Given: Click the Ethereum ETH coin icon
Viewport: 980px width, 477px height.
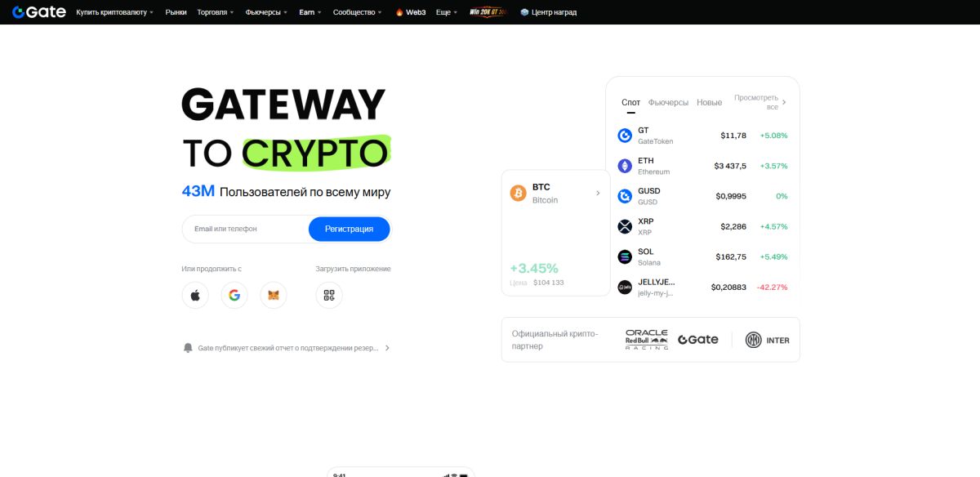Looking at the screenshot, I should click(625, 166).
